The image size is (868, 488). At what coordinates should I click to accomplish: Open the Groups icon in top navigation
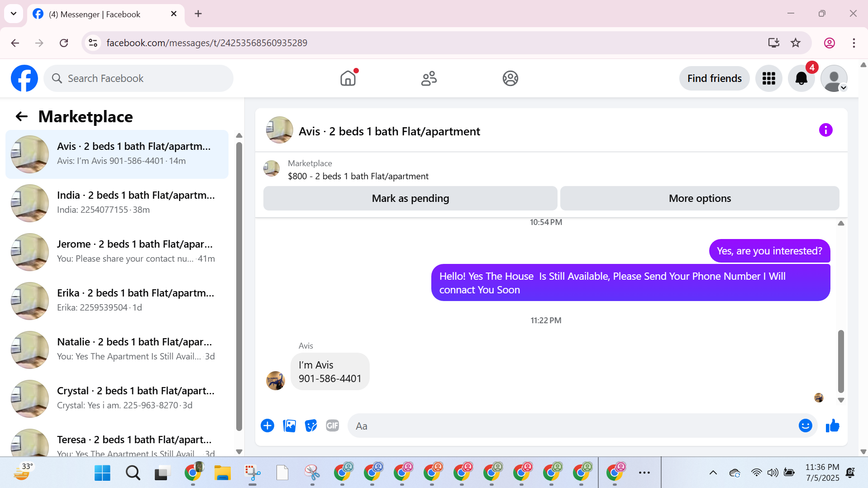510,78
